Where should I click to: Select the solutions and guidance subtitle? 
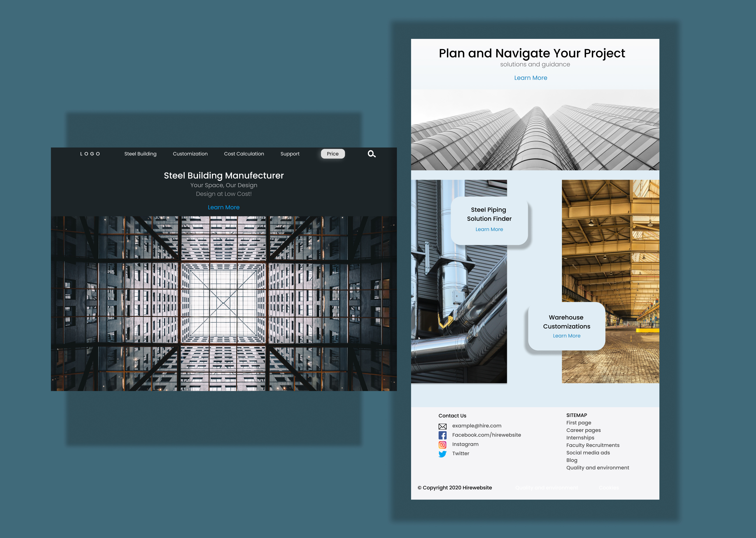click(x=535, y=64)
